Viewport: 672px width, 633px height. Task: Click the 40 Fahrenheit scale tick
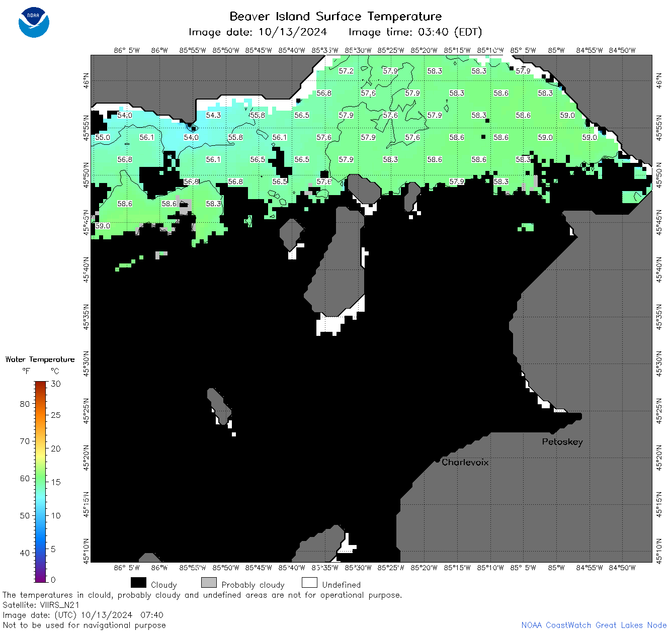click(x=25, y=553)
